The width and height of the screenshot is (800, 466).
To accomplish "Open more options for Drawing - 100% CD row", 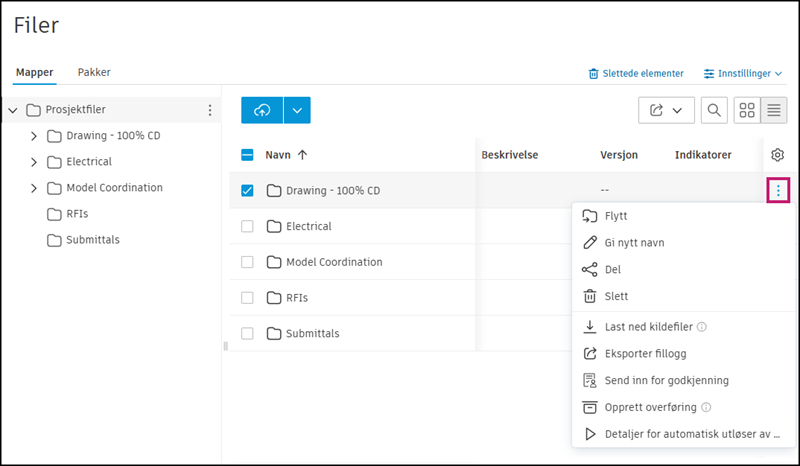I will 777,190.
